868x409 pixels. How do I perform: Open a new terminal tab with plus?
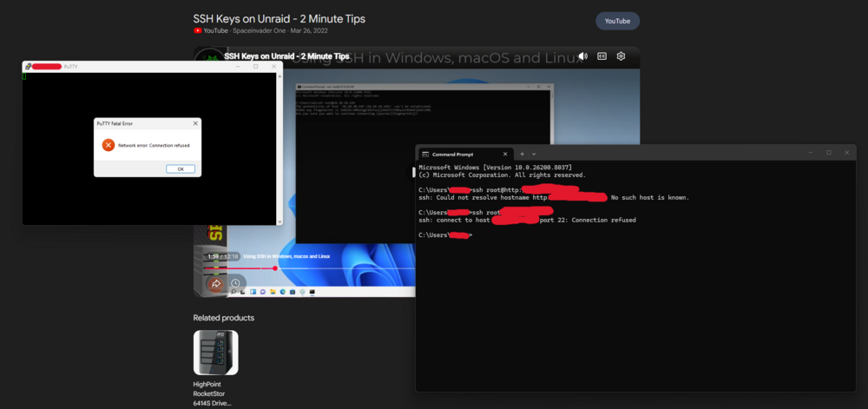coord(522,154)
